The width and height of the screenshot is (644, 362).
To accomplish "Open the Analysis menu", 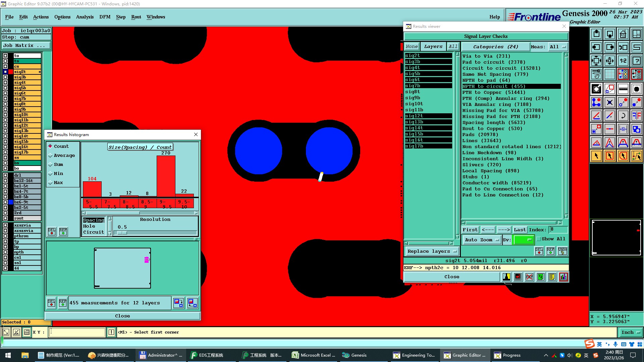I will pyautogui.click(x=85, y=17).
